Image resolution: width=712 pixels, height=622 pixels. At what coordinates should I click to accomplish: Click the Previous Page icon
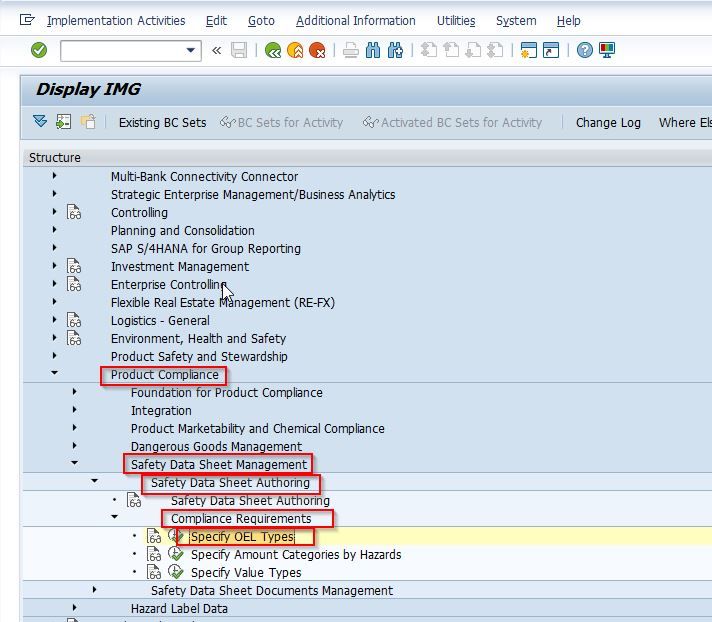point(451,50)
